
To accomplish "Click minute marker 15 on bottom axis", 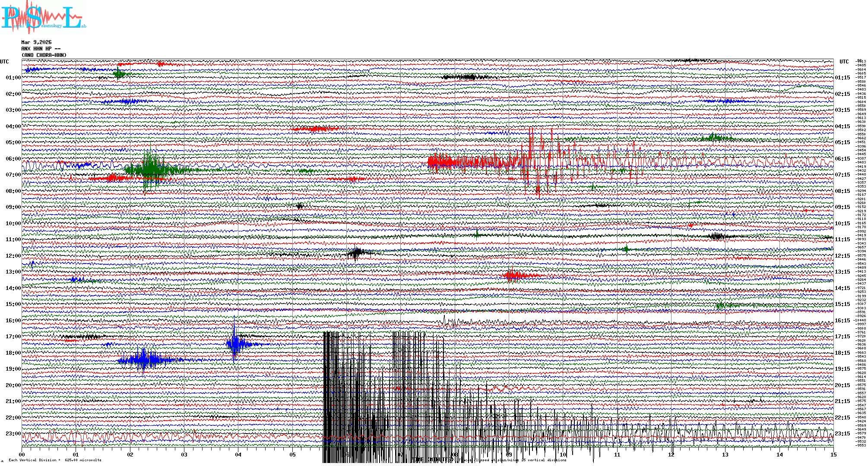I will click(x=833, y=454).
